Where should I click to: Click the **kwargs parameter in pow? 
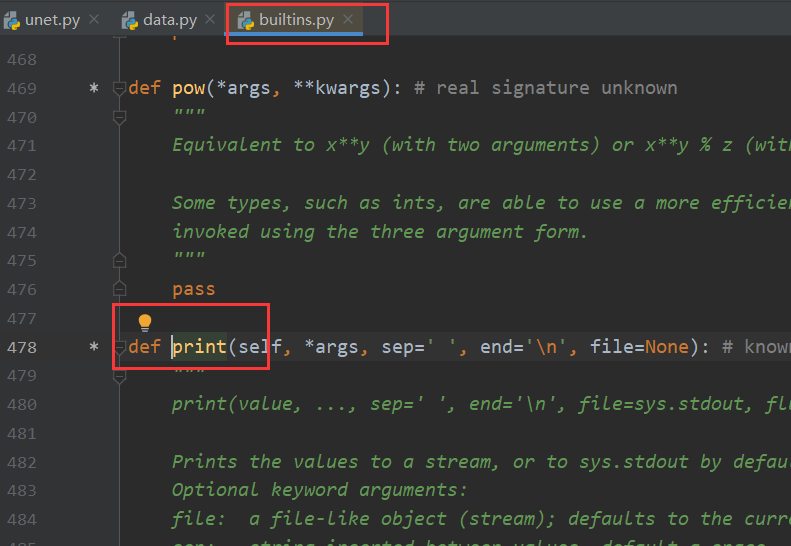click(337, 88)
